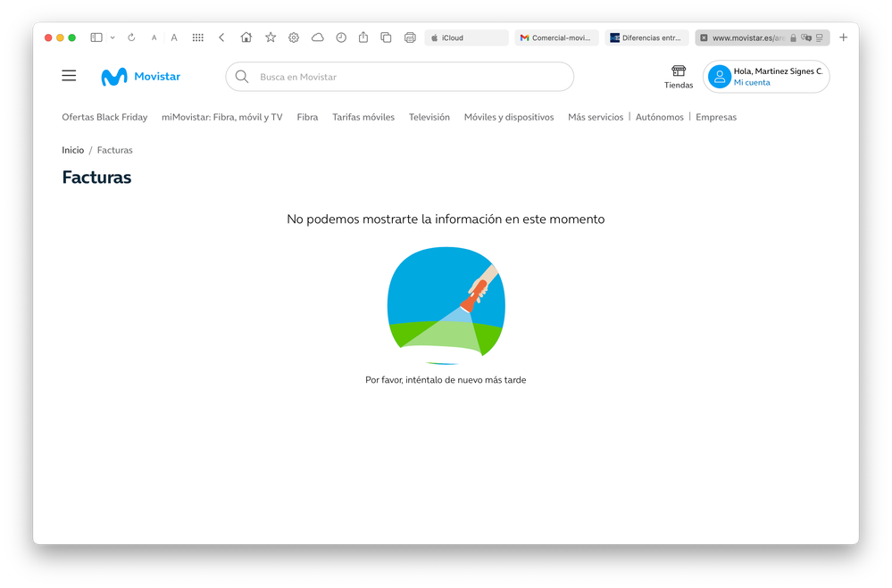Screen dimensions: 892x588
Task: Click the iCloud cloud toolbar icon
Action: (x=317, y=37)
